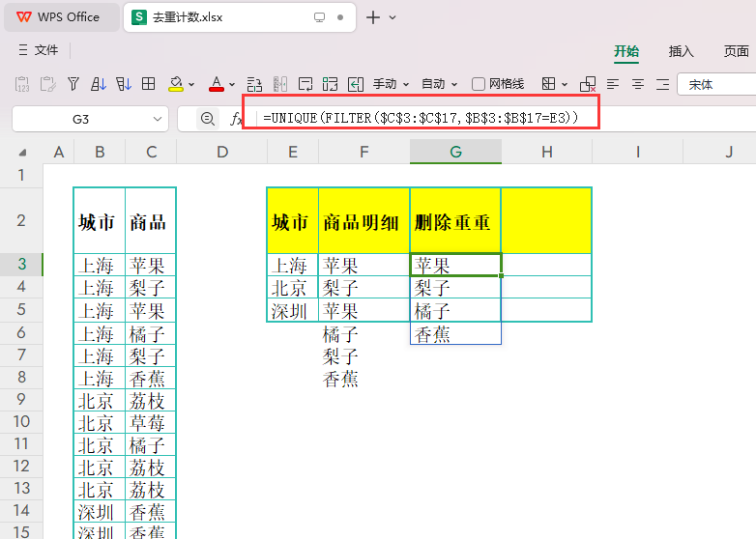Click the 删除重重 header cell
Image resolution: width=756 pixels, height=539 pixels.
click(x=455, y=220)
